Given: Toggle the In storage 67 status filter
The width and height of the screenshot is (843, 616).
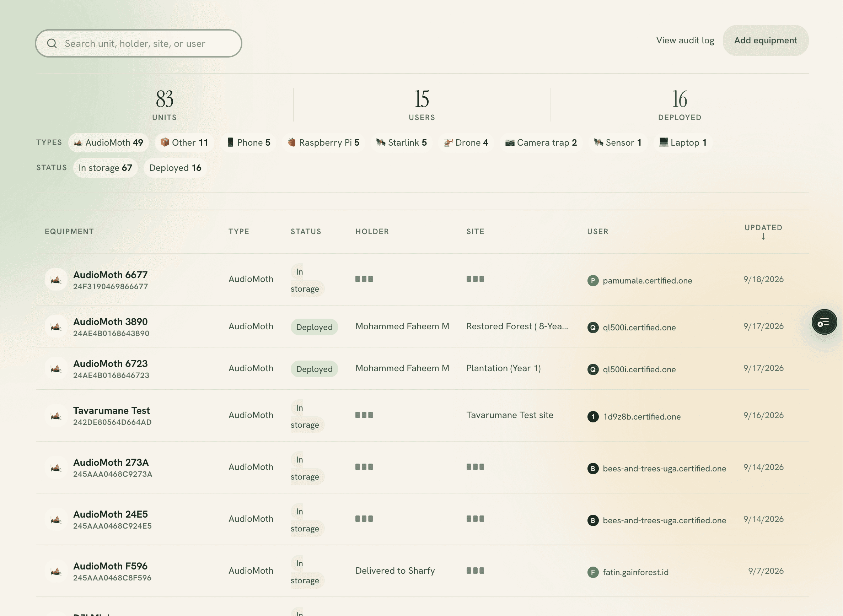Looking at the screenshot, I should pos(105,168).
